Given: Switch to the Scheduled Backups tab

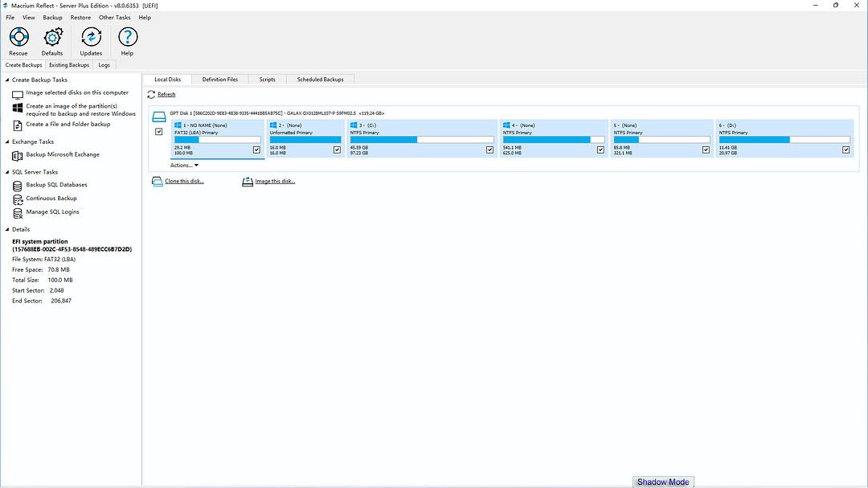Looking at the screenshot, I should pyautogui.click(x=321, y=80).
